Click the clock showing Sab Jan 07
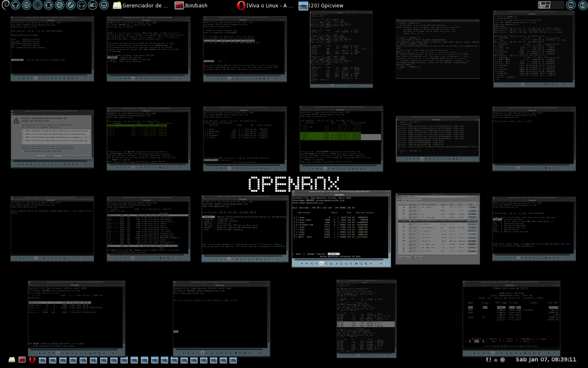The image size is (588, 368). pyautogui.click(x=546, y=359)
